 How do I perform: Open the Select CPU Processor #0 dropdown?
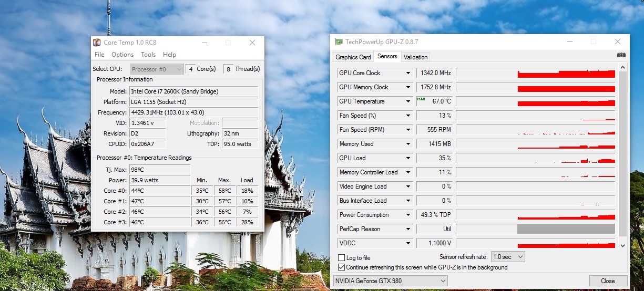point(157,69)
